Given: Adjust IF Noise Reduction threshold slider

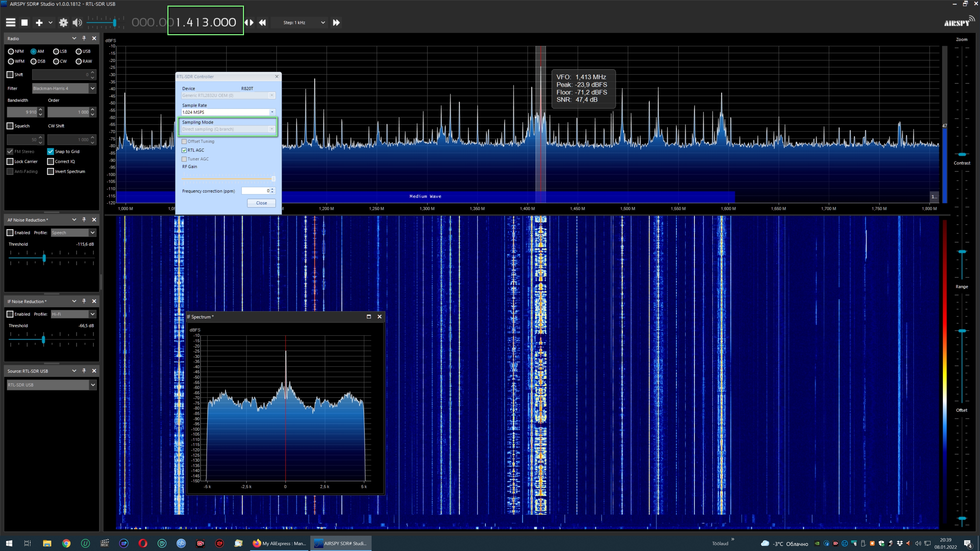Looking at the screenshot, I should (43, 340).
